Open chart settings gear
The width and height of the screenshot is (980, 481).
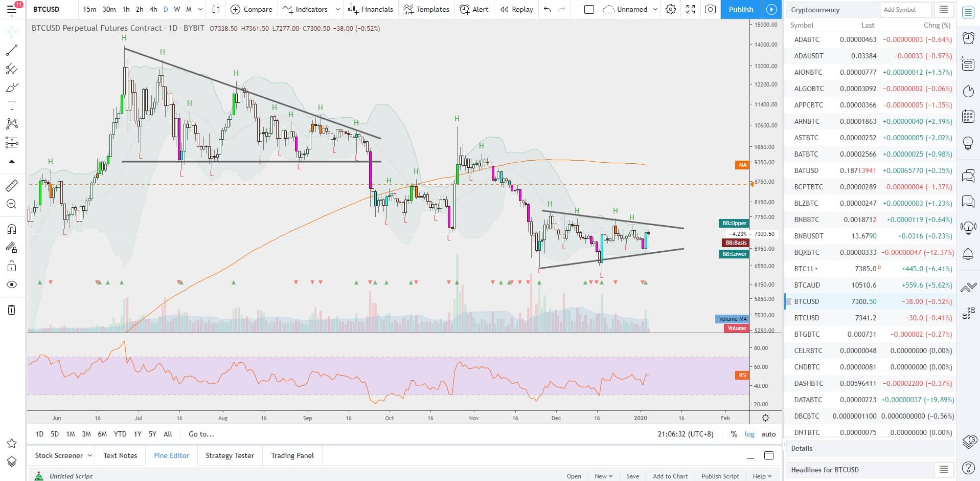click(x=671, y=9)
